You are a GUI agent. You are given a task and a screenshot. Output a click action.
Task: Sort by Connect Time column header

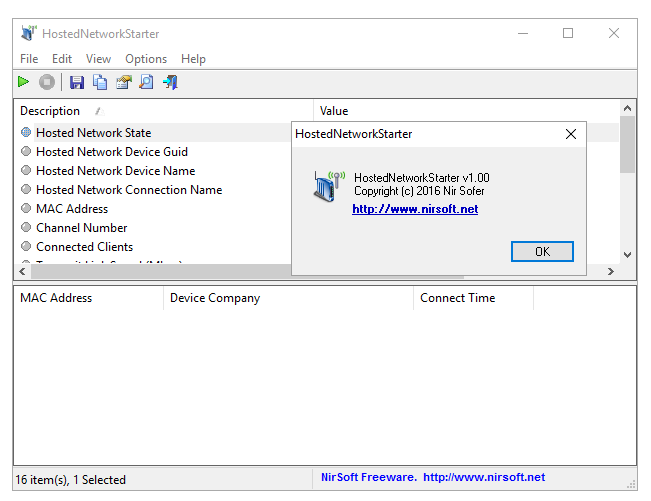(473, 298)
